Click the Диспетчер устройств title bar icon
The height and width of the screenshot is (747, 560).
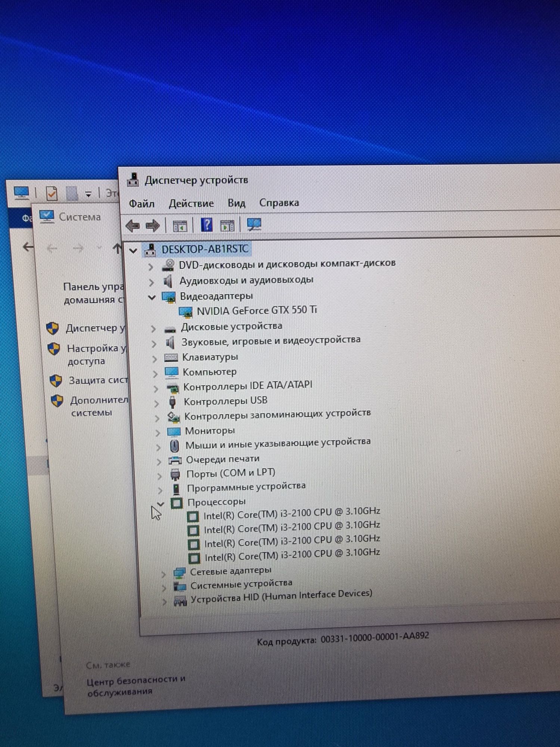(x=133, y=180)
